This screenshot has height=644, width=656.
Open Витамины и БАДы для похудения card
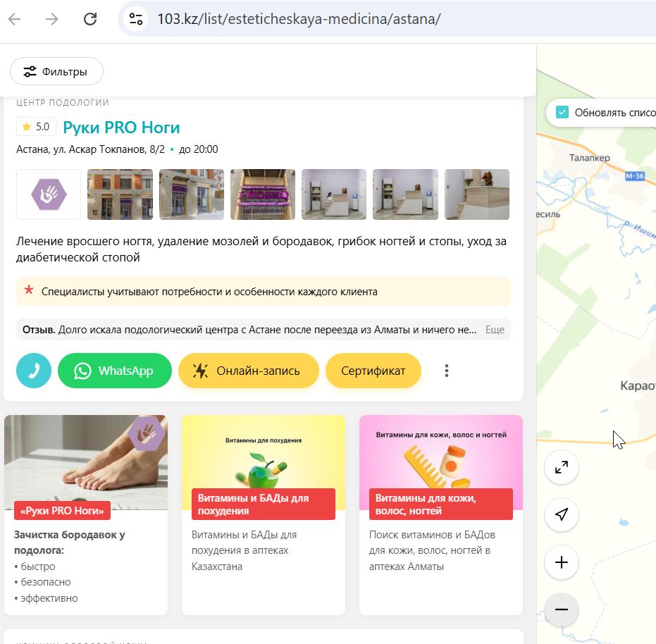pyautogui.click(x=264, y=514)
